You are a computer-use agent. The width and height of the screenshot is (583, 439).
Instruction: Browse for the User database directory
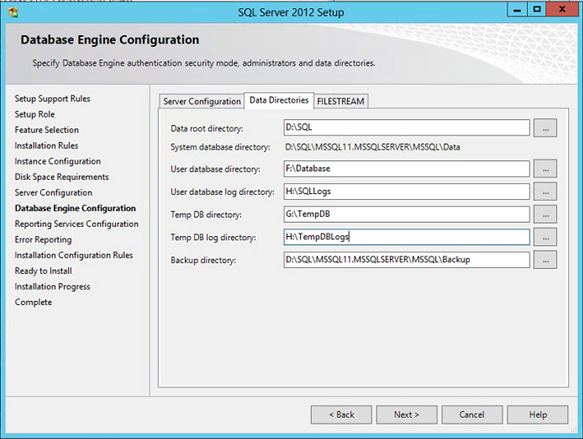pyautogui.click(x=545, y=169)
